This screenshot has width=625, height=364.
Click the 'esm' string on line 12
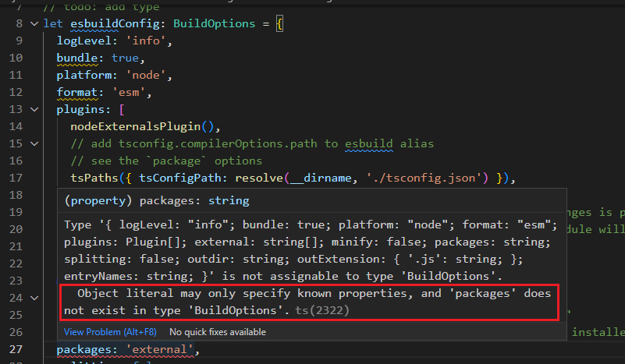tap(129, 93)
